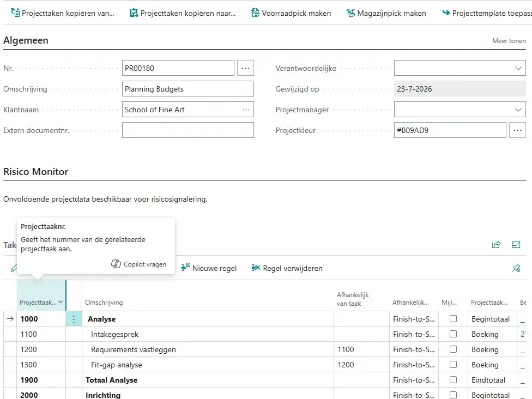Click the pin toolbar icon at right
This screenshot has height=399, width=532.
click(x=516, y=268)
